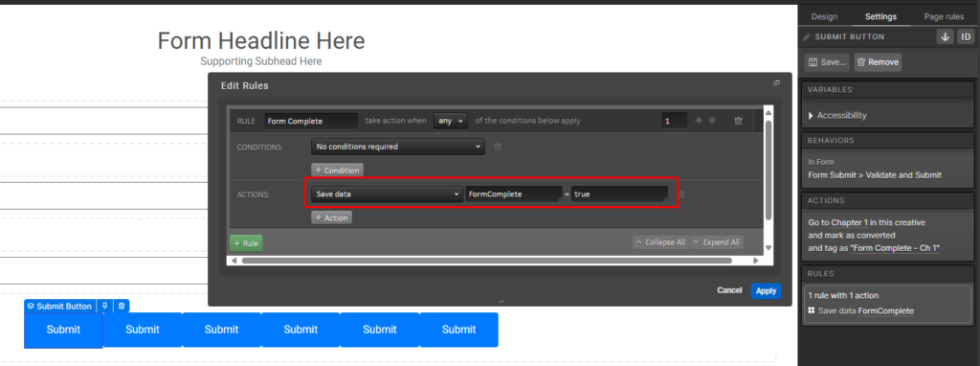This screenshot has height=366, width=980.
Task: Collapse all rules
Action: 659,242
